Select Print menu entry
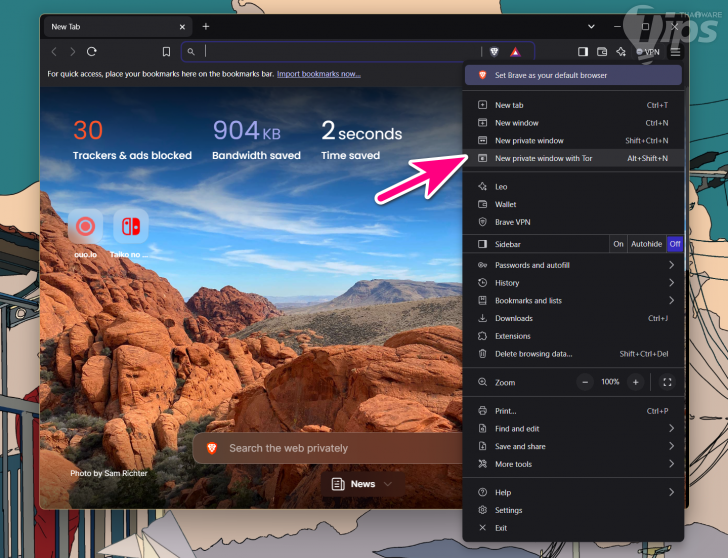This screenshot has width=728, height=558. tap(573, 411)
